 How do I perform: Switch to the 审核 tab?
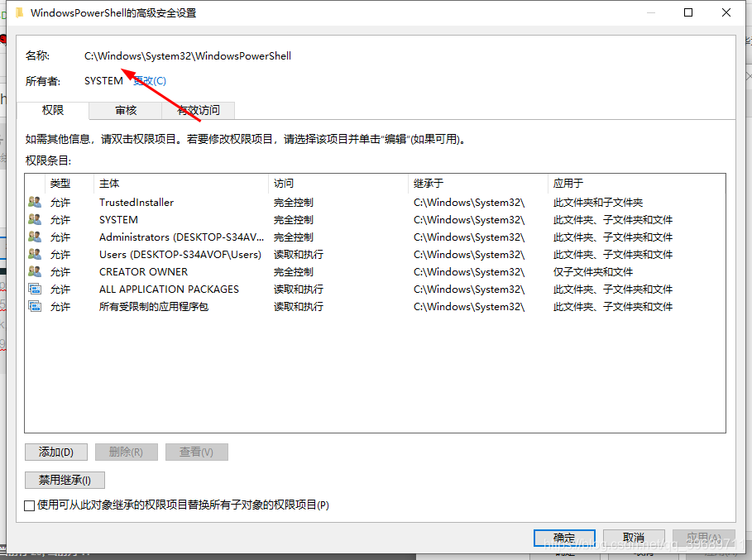point(126,111)
